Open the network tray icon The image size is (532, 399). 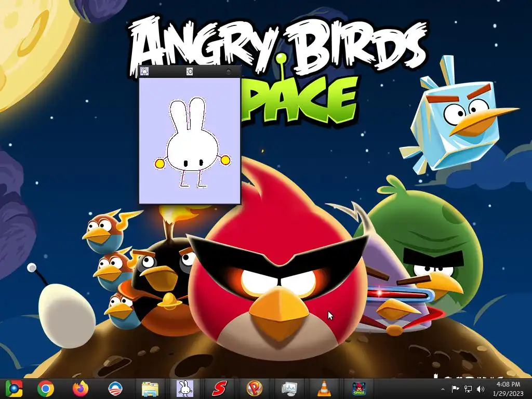(x=468, y=389)
